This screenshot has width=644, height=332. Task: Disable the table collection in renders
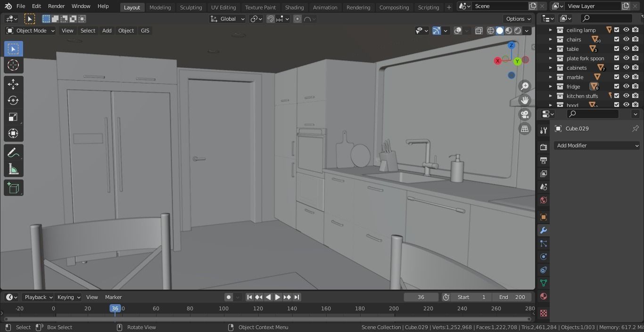click(x=636, y=49)
